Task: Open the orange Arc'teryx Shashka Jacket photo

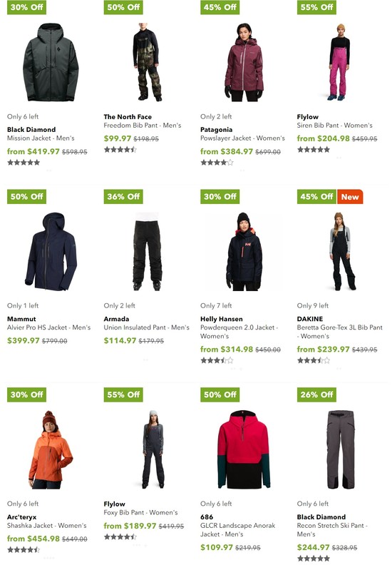Action: click(x=51, y=449)
